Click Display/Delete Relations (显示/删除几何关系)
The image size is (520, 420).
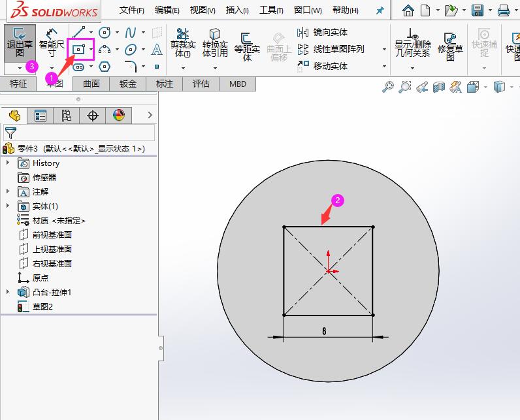tap(413, 43)
